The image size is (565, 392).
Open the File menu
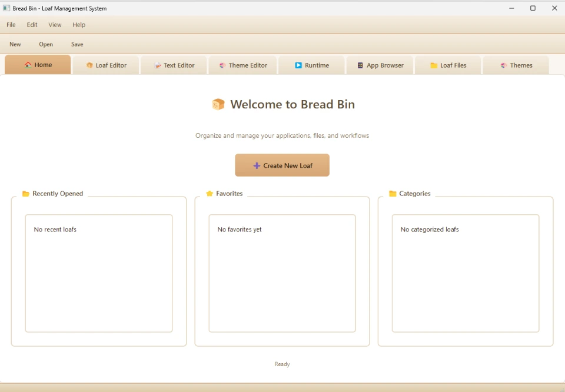pos(11,25)
